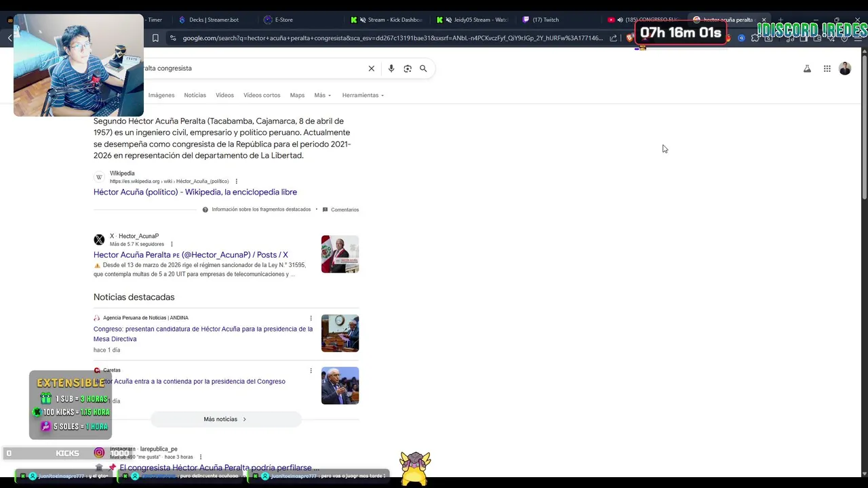868x488 pixels.
Task: Open more options for X Hector_AcunaP result
Action: tap(172, 244)
